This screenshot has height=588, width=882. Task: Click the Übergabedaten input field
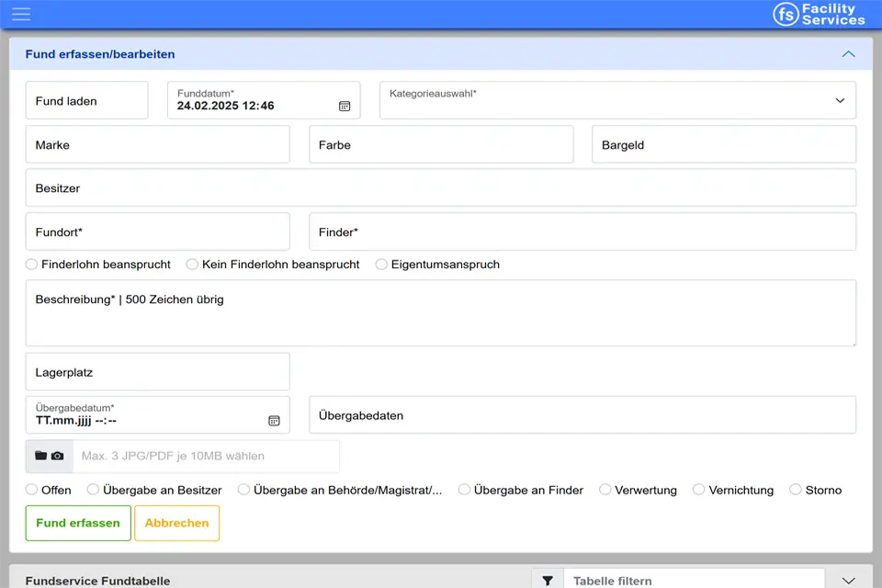pyautogui.click(x=582, y=415)
